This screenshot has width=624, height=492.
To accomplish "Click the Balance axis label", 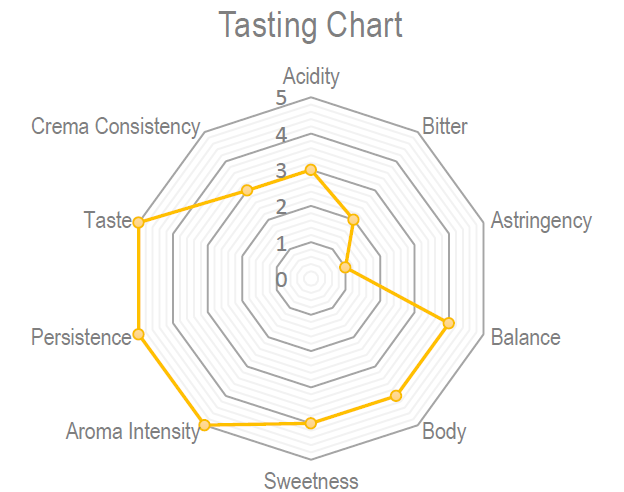I will pyautogui.click(x=525, y=337).
